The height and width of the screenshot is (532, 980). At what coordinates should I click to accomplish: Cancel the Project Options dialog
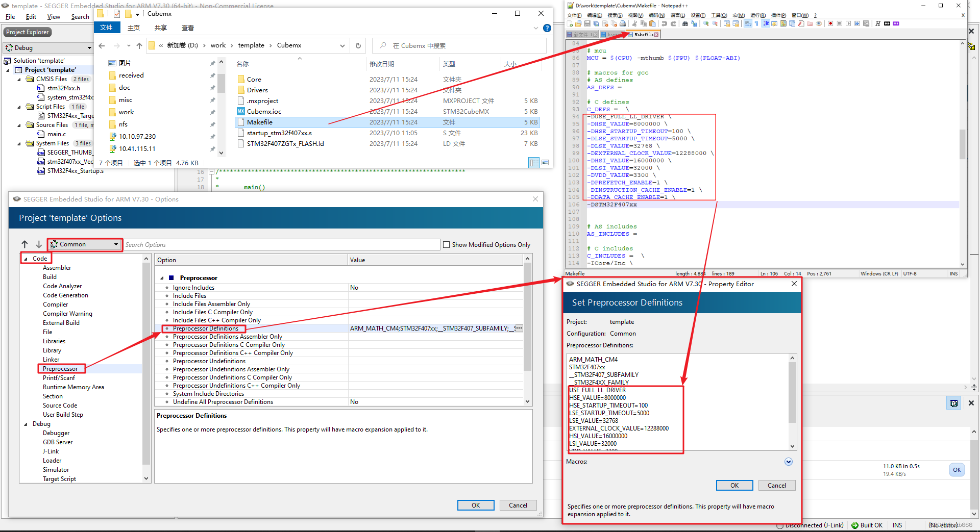(x=518, y=505)
